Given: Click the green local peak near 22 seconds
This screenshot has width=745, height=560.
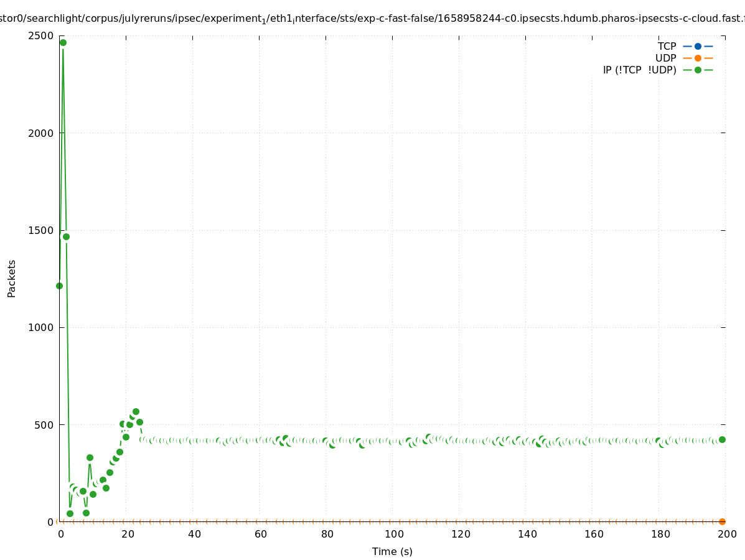Looking at the screenshot, I should (136, 411).
